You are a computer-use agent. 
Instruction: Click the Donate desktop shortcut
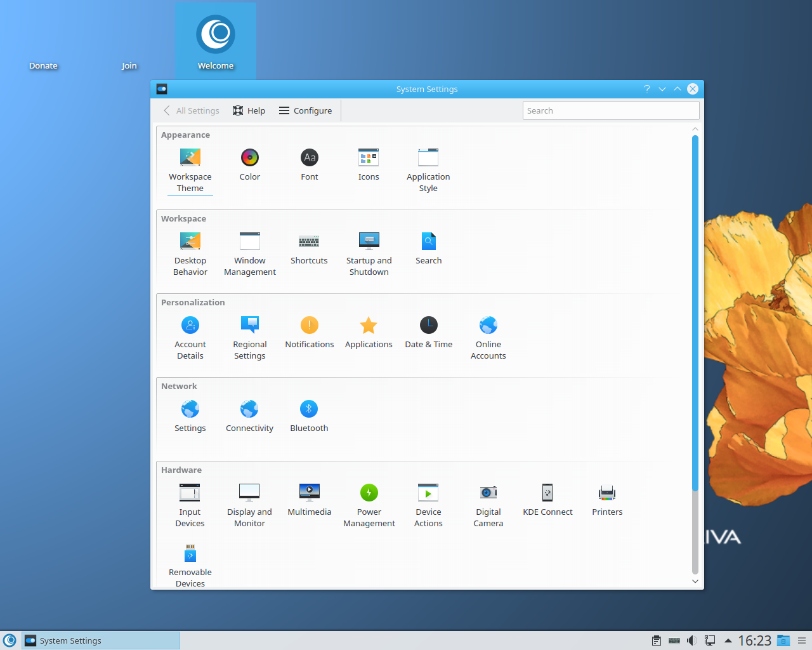click(x=43, y=65)
